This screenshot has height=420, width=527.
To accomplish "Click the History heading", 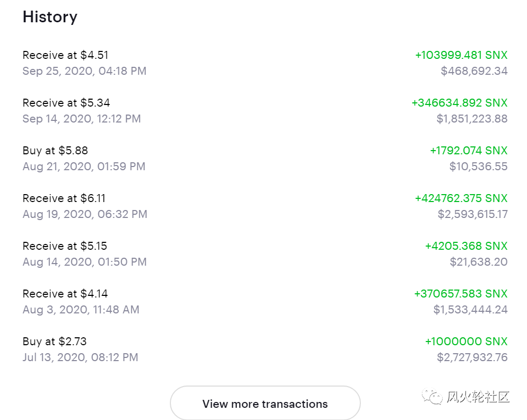I will tap(50, 16).
